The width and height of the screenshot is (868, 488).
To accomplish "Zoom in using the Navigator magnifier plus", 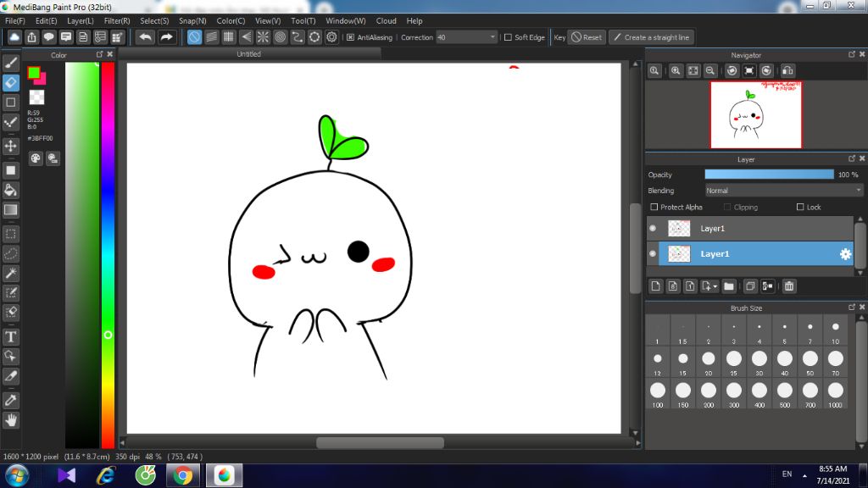I will coord(676,71).
